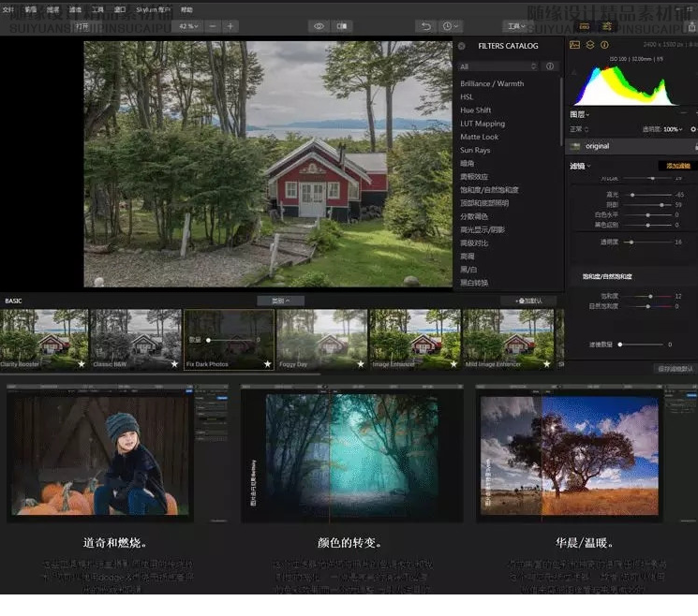Open the history clock dropdown

(x=450, y=26)
